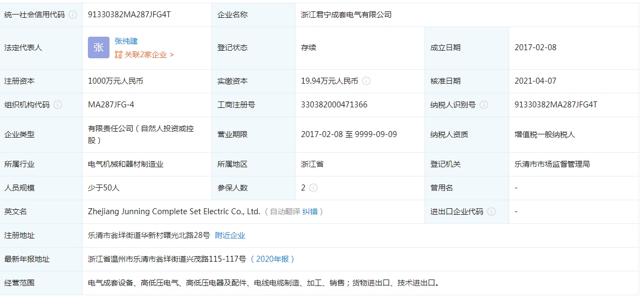Click info icon beside 纳税人识别号 label
Screen dimensions: 644x300
[484, 105]
